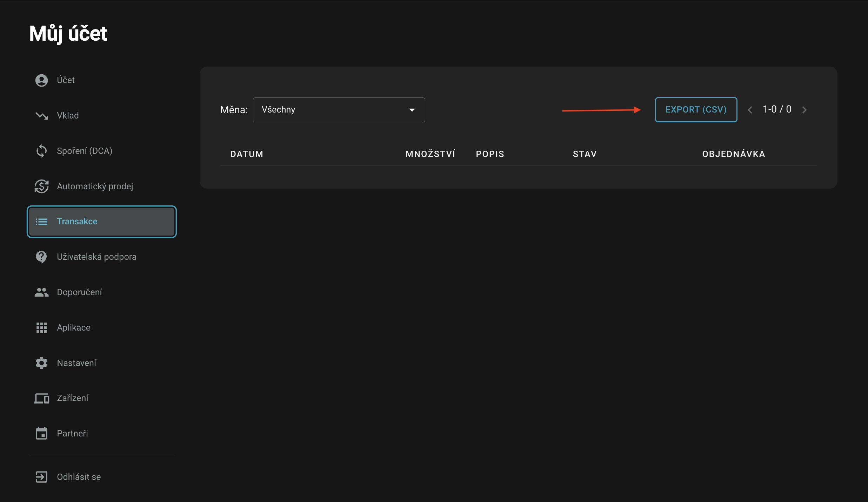Screen dimensions: 868x502
Task: Sort by the Datum column header
Action: (247, 154)
